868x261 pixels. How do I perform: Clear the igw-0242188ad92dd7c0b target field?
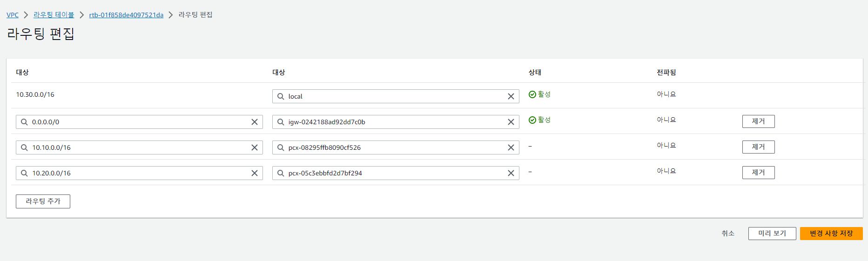pos(511,122)
